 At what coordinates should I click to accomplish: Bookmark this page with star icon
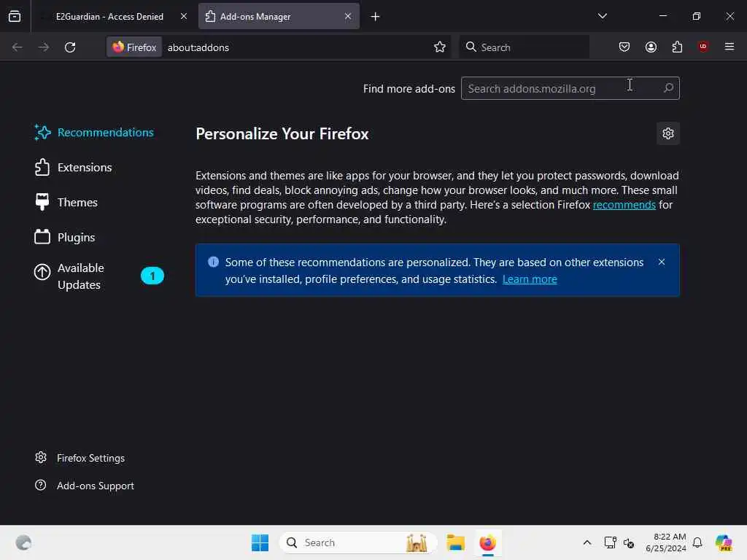click(x=440, y=47)
